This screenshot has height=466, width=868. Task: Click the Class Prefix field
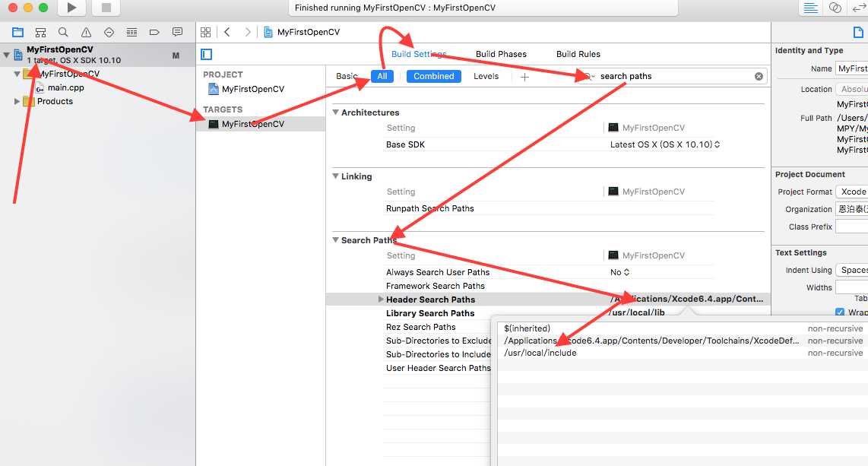[851, 227]
